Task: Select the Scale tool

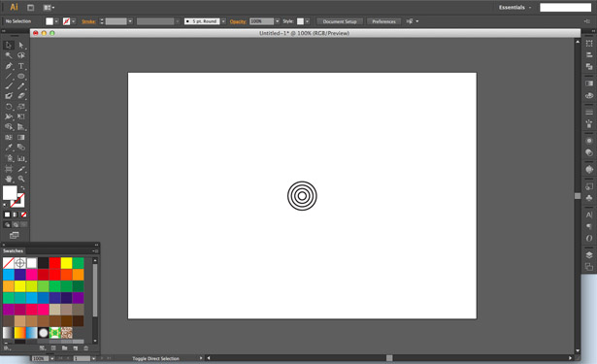Action: pyautogui.click(x=21, y=107)
